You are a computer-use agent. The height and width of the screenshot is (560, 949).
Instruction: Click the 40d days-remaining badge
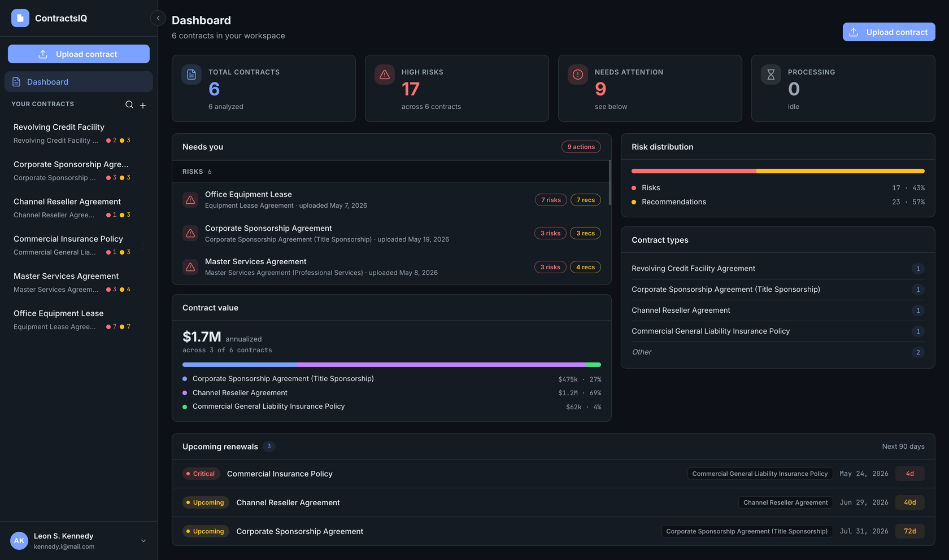[910, 502]
